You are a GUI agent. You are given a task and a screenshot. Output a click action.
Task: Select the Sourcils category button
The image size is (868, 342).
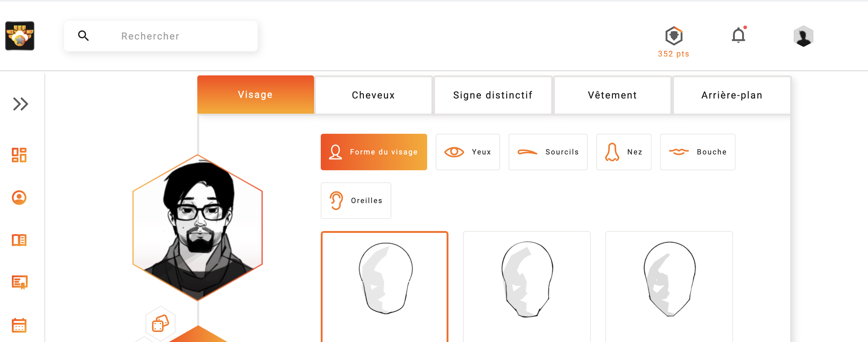click(x=548, y=152)
